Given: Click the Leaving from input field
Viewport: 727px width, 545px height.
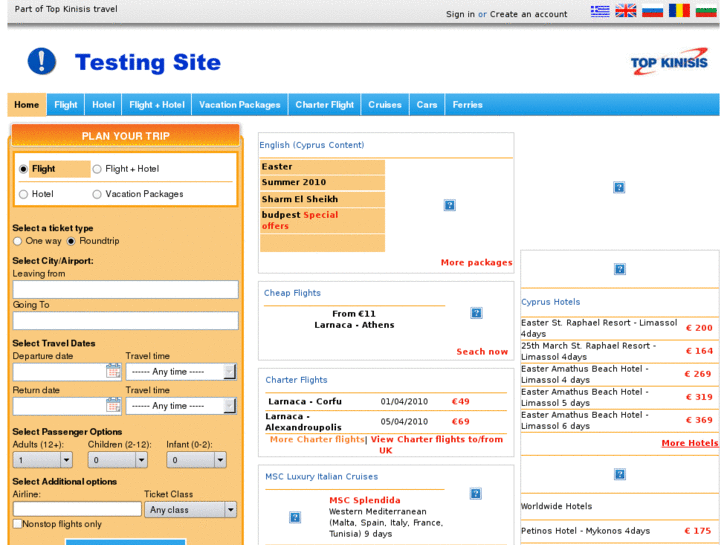Looking at the screenshot, I should 126,289.
